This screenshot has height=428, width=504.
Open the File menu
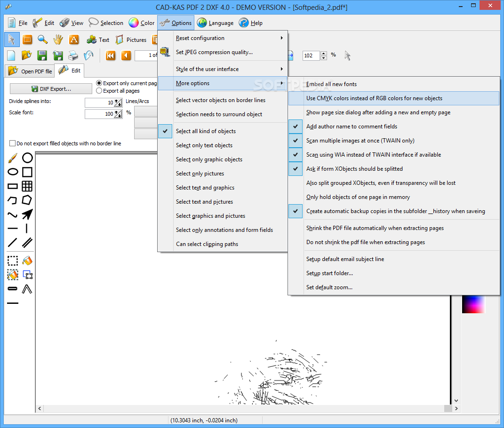18,23
